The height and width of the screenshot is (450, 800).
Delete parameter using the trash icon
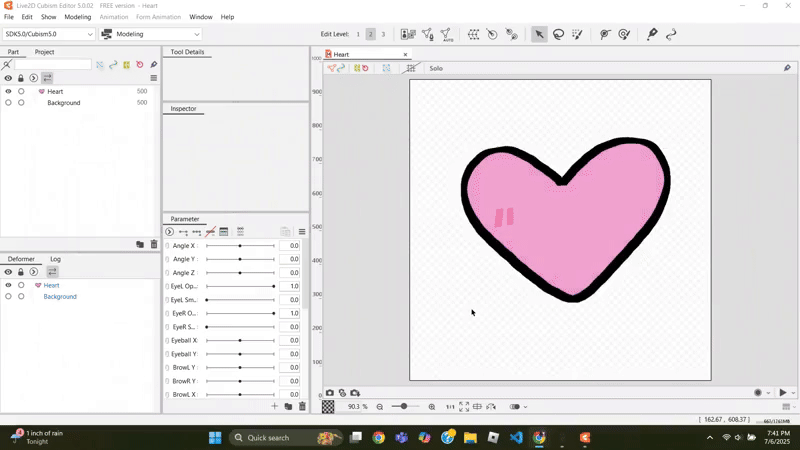(x=302, y=406)
